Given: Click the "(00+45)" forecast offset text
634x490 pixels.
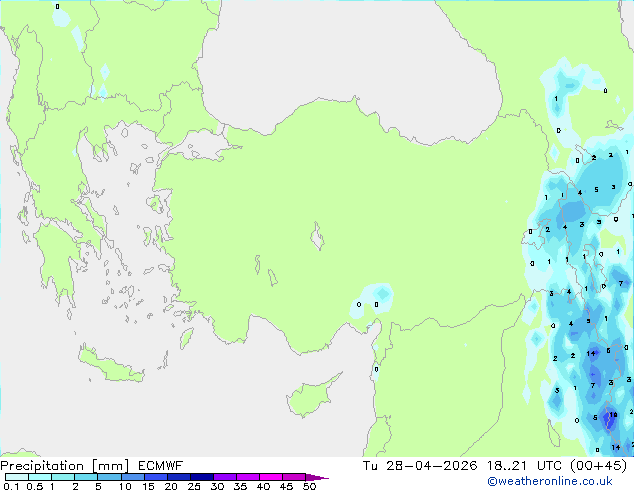Looking at the screenshot, I should click(x=598, y=466).
